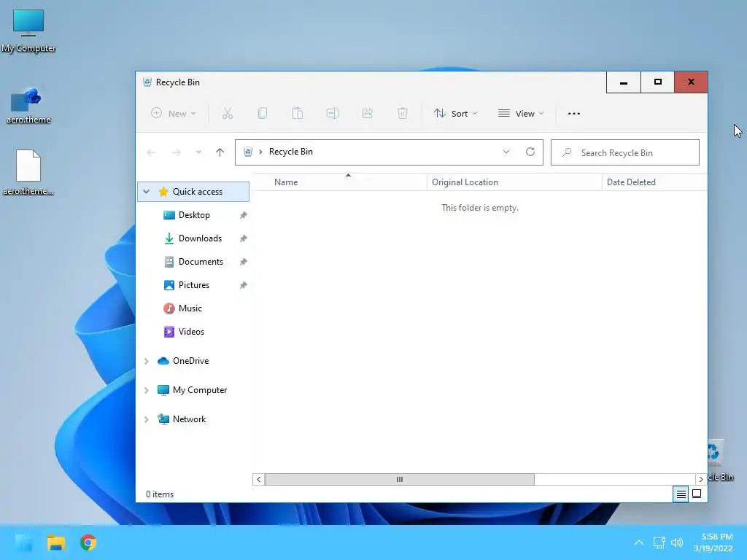Maximize the Recycle Bin window
This screenshot has width=747, height=560.
pyautogui.click(x=657, y=82)
